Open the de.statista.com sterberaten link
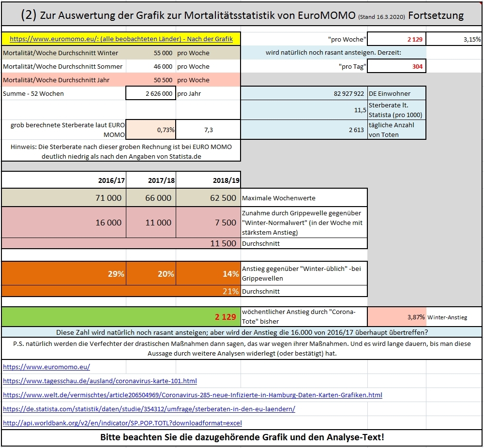The height and width of the screenshot is (448, 484). pos(149,409)
